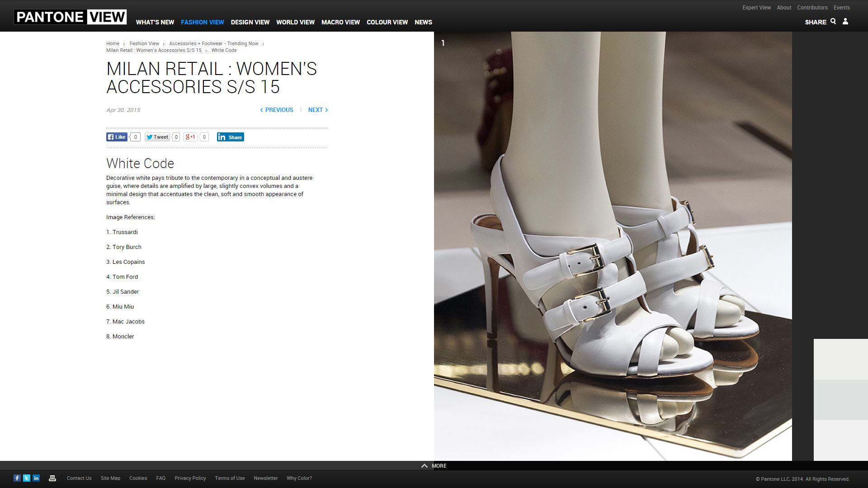Screen dimensions: 868x488
Task: Click the 'Apr 30. 2015' date
Action: point(123,110)
